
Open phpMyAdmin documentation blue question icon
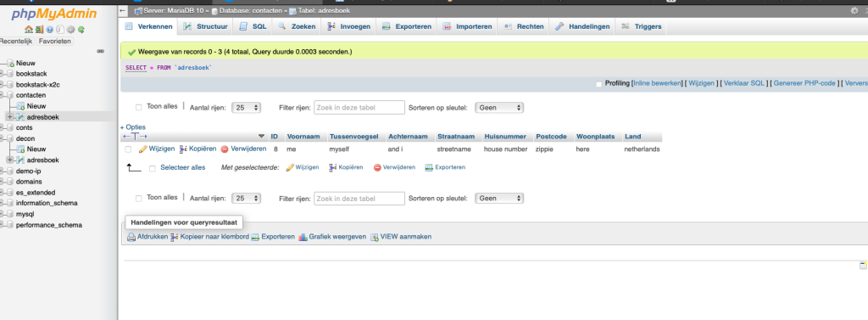50,30
